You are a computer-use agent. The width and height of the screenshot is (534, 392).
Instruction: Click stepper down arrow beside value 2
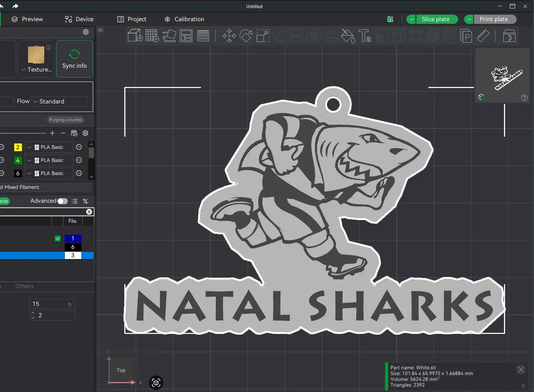click(x=33, y=318)
